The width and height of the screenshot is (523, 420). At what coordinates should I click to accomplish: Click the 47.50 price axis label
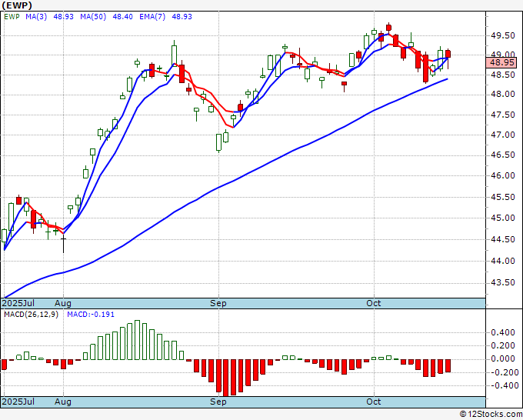pyautogui.click(x=503, y=115)
